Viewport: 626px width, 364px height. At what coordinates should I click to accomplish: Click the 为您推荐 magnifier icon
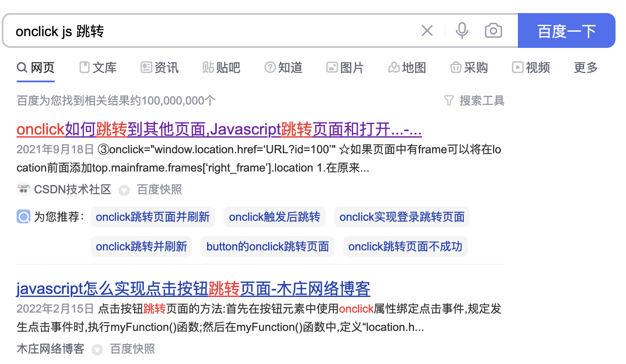pyautogui.click(x=24, y=216)
